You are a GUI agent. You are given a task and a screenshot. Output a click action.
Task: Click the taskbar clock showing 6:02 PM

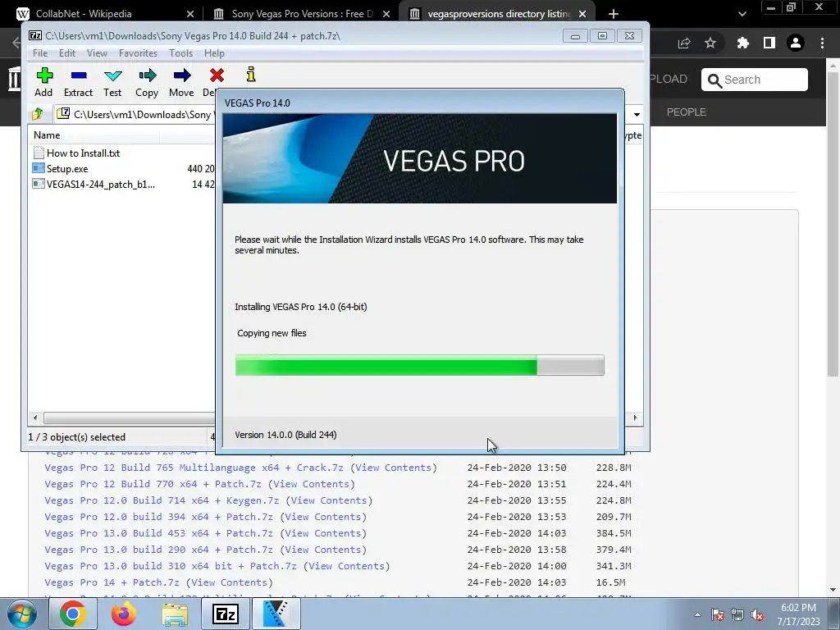pyautogui.click(x=798, y=614)
